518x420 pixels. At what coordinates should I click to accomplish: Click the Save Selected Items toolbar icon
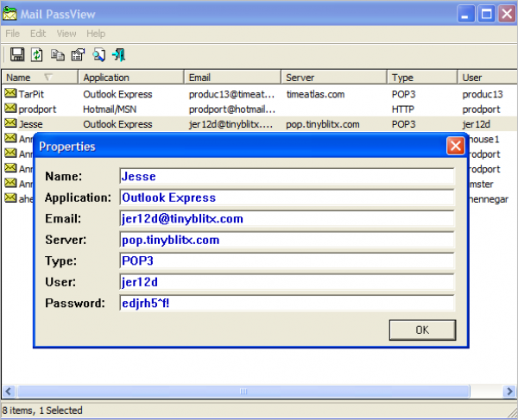pyautogui.click(x=17, y=54)
